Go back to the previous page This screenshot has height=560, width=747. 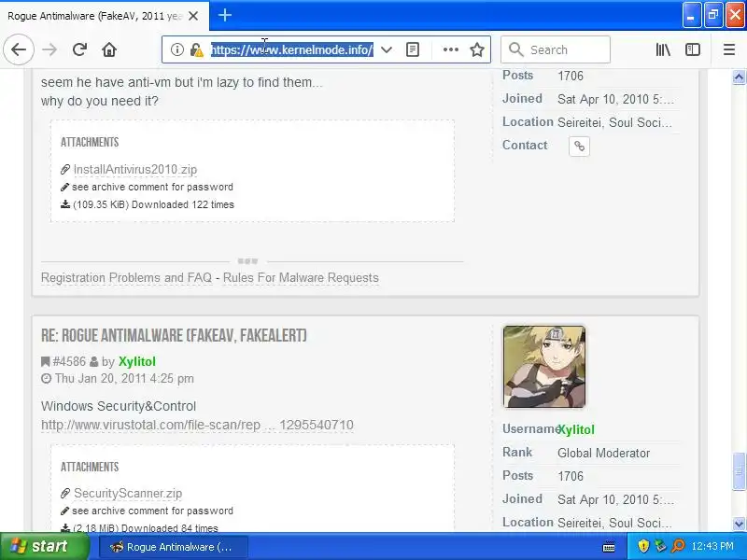[19, 49]
